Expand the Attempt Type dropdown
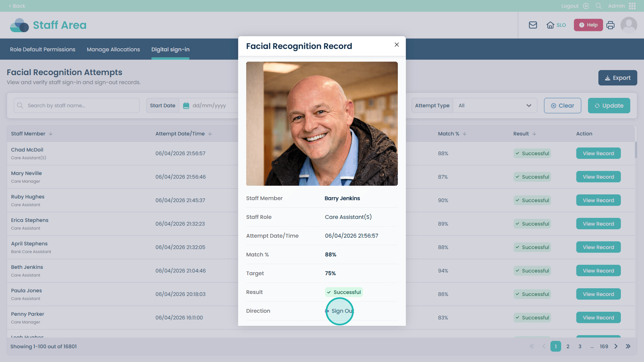Viewport: 644px width, 362px height. pos(495,105)
